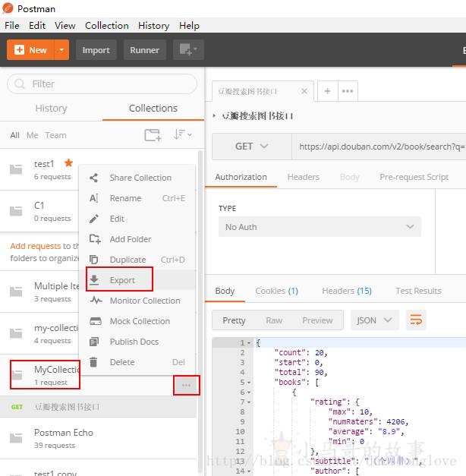Click the request URL field
The image size is (466, 476).
point(379,147)
